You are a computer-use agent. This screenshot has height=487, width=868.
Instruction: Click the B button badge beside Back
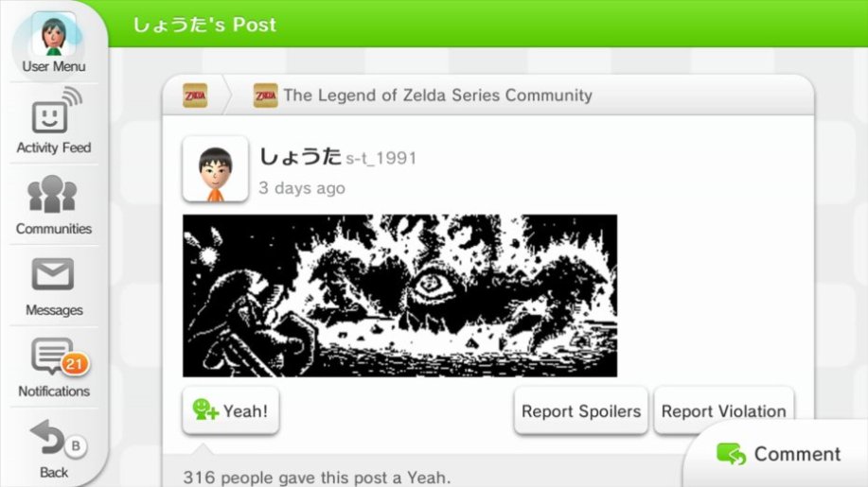(x=76, y=445)
